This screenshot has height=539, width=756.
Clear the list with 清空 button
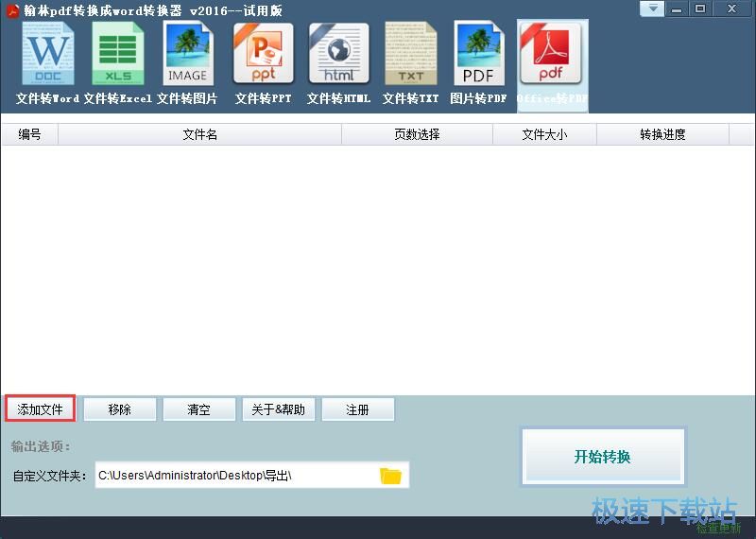pos(198,409)
